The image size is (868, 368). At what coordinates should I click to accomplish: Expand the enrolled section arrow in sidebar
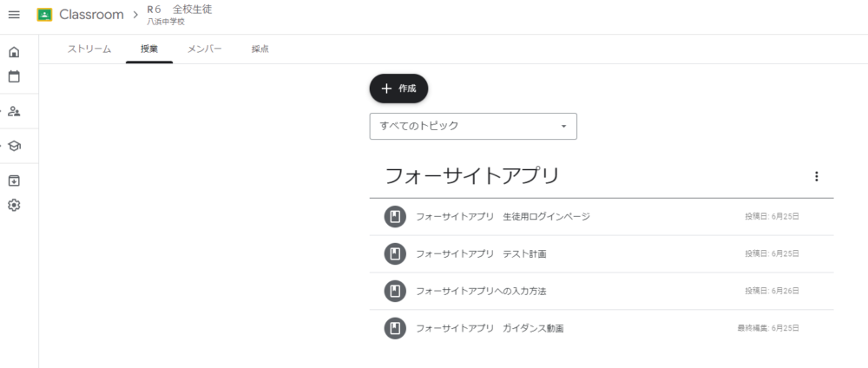tap(2, 146)
